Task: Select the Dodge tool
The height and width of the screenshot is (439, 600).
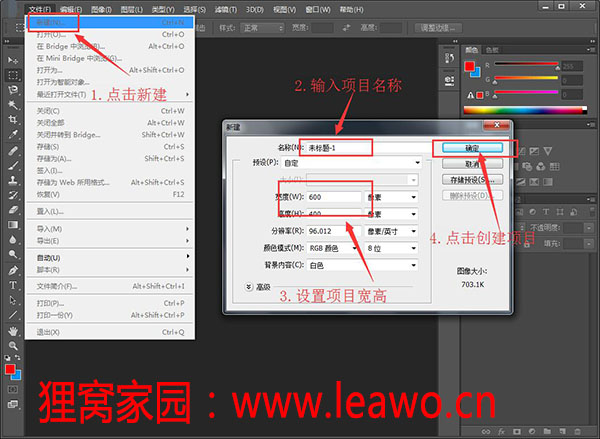Action: [13, 254]
